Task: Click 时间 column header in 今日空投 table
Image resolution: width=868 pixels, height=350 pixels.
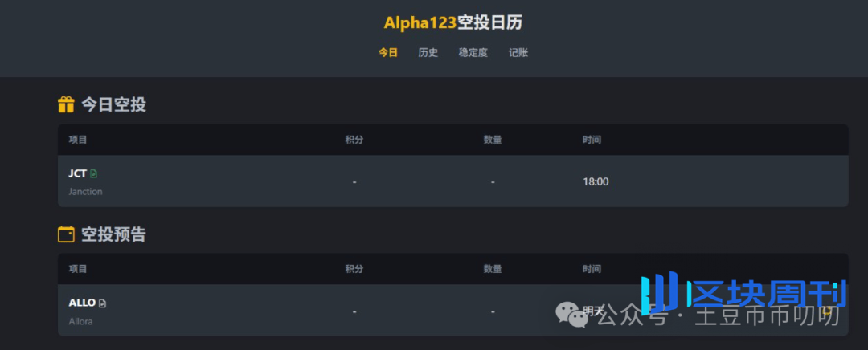Action: tap(592, 140)
